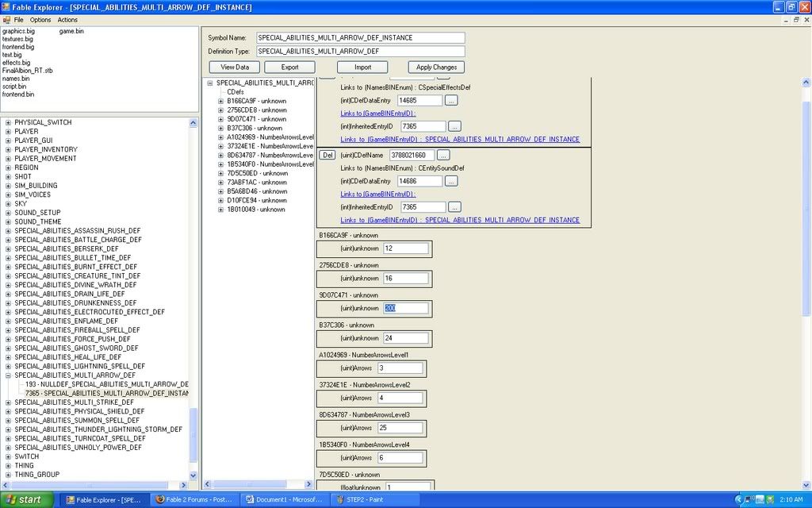Open the File menu
Viewport: 812px width, 508px height.
click(19, 20)
